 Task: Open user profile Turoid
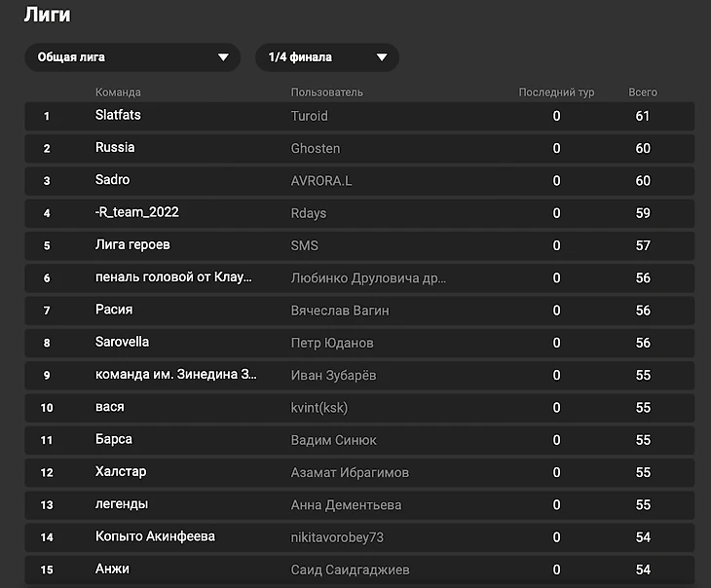pyautogui.click(x=310, y=116)
